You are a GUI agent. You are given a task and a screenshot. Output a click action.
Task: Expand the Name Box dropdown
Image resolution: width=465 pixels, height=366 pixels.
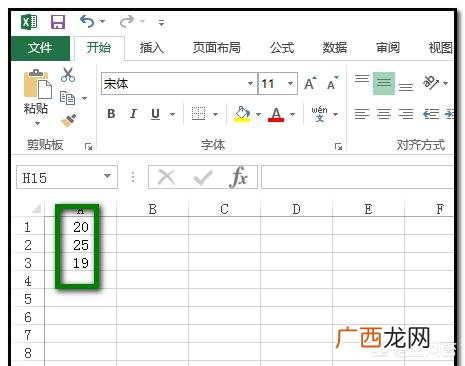[x=107, y=176]
